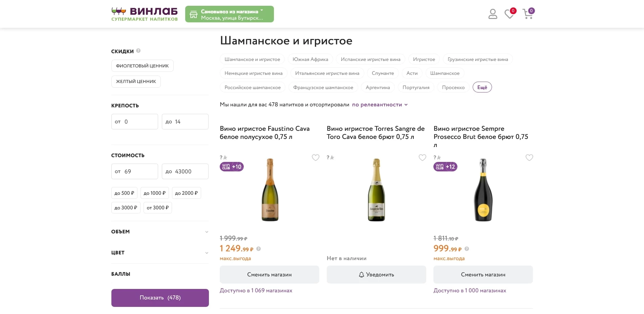Click the Уведомить button
The image size is (644, 314).
pos(376,274)
